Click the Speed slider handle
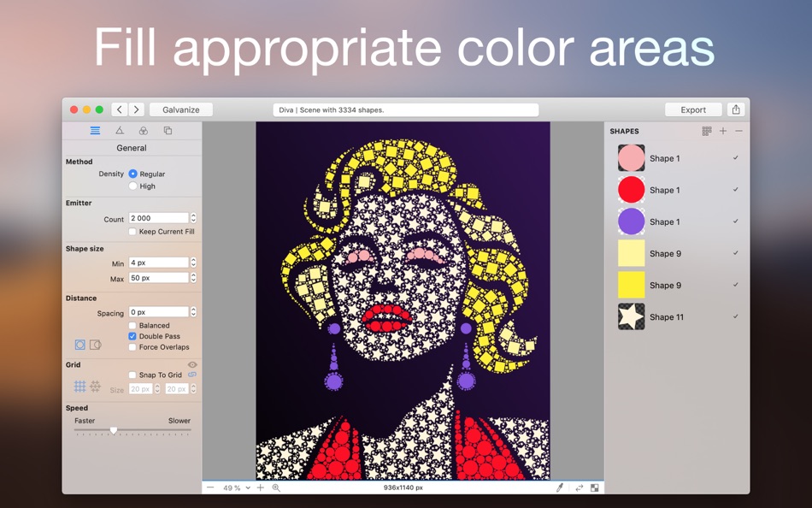Screen dimensions: 812x508 (114, 430)
